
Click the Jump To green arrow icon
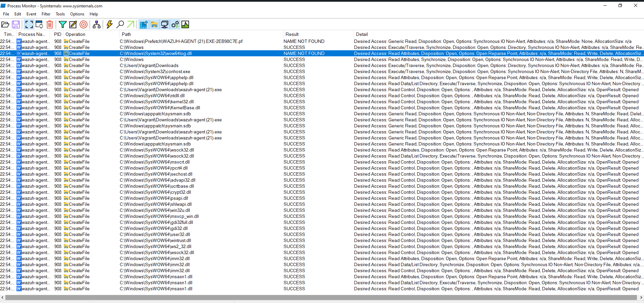[x=131, y=24]
